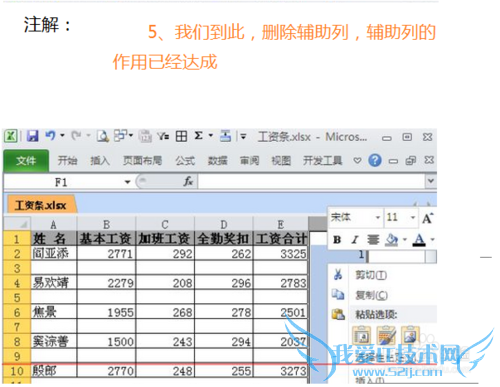Click the Excel application icon
This screenshot has width=500, height=387.
tap(11, 136)
